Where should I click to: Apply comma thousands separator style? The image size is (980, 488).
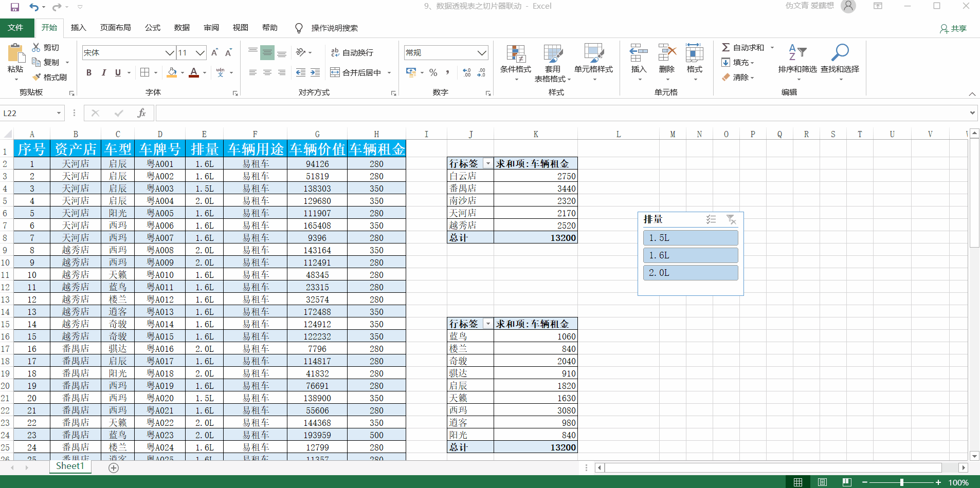click(x=448, y=72)
